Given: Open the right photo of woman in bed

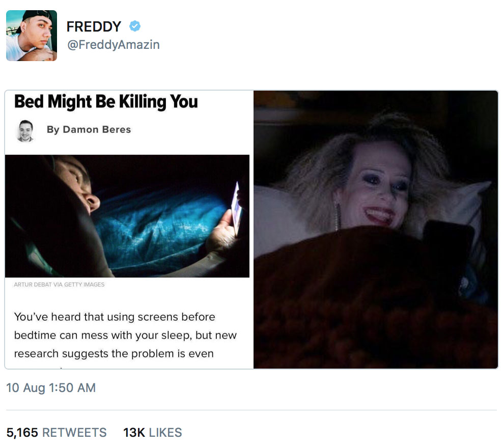Looking at the screenshot, I should [376, 230].
